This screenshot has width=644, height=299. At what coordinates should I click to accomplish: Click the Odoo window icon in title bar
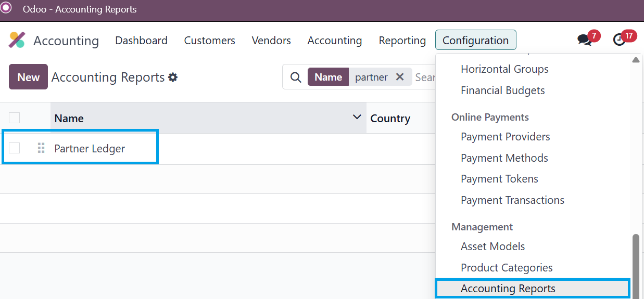tap(6, 9)
